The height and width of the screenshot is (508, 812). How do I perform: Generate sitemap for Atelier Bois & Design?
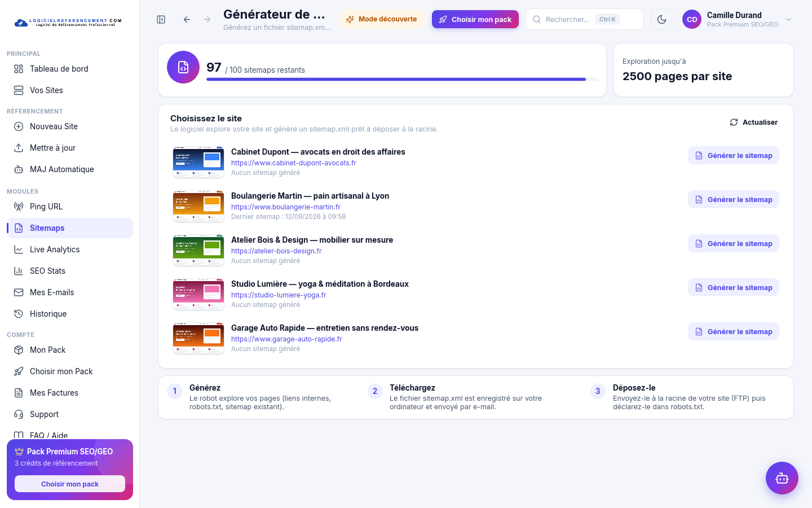[734, 243]
